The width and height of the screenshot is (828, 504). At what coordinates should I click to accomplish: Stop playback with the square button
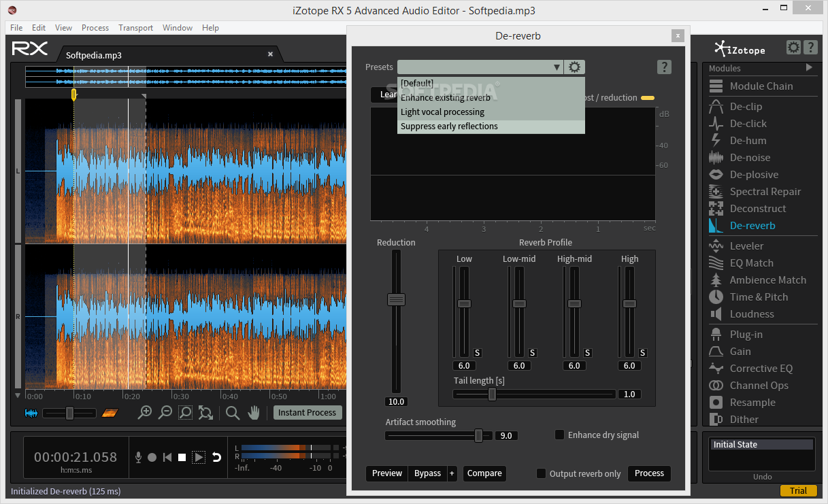pyautogui.click(x=182, y=458)
